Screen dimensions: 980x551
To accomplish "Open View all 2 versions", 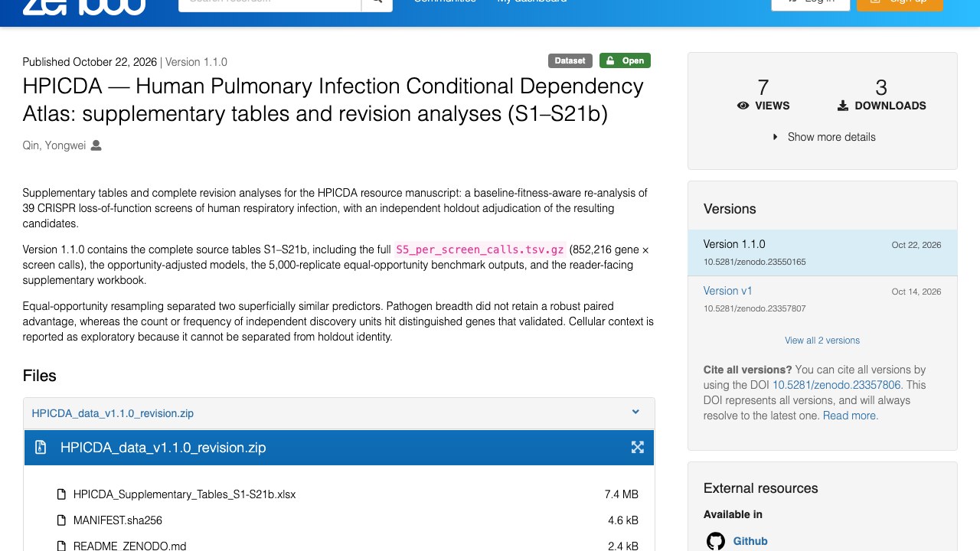I will coord(822,341).
